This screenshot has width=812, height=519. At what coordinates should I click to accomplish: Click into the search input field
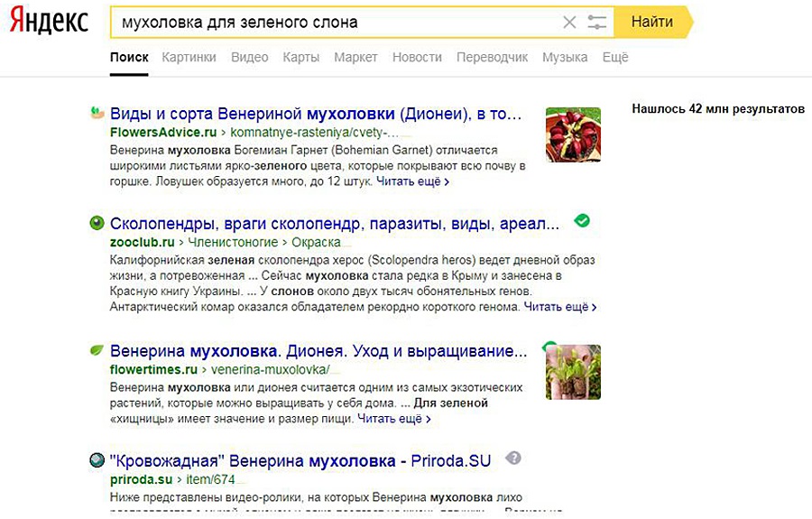click(334, 23)
